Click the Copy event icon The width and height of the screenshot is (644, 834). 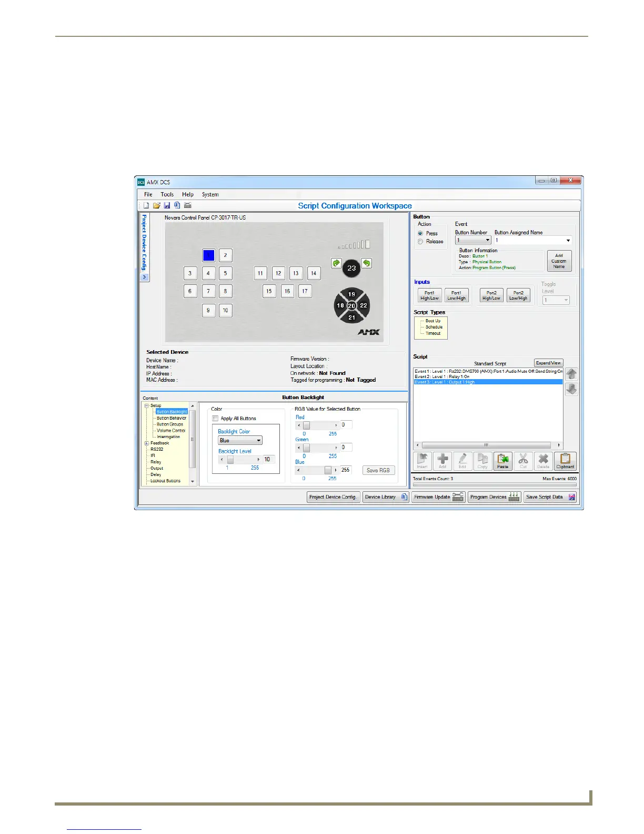click(482, 461)
